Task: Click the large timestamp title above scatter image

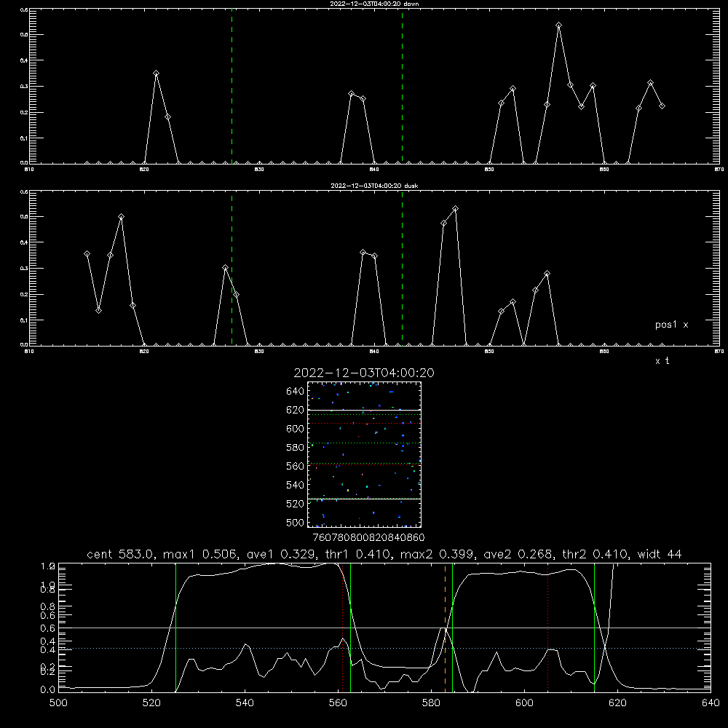Action: pos(364,373)
